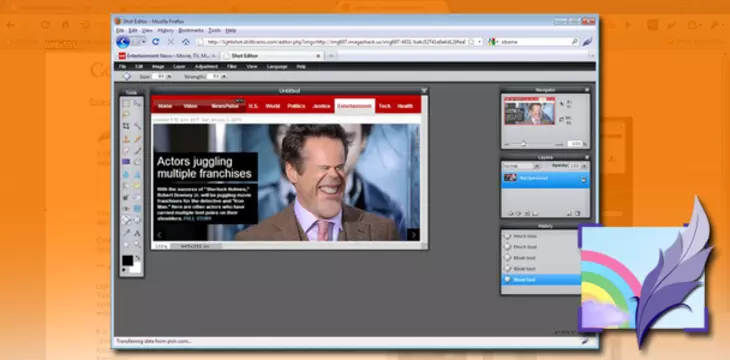Open the Size option dropdown arrow
Screen dimensions: 730x360
click(x=169, y=76)
